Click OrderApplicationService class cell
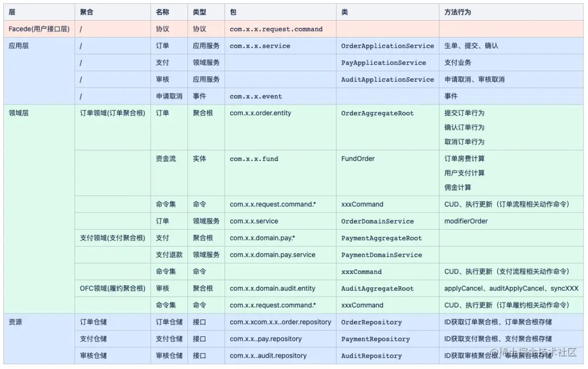588x369 pixels. pos(388,46)
